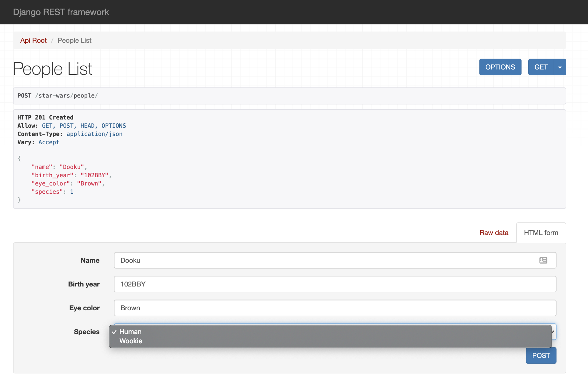588x391 pixels.
Task: Expand the GET format dropdown caret
Action: (560, 67)
